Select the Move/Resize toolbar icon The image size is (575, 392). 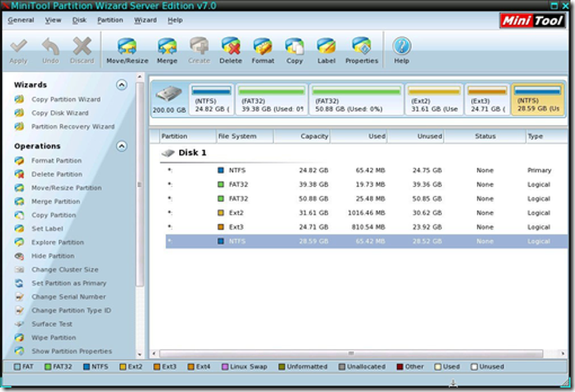(127, 46)
